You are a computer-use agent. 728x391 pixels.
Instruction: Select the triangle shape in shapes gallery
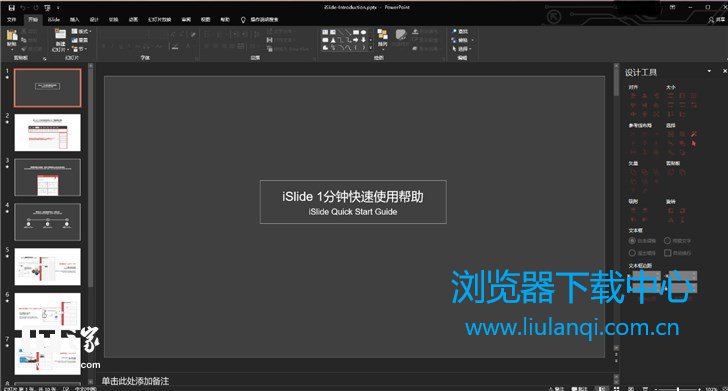(333, 40)
